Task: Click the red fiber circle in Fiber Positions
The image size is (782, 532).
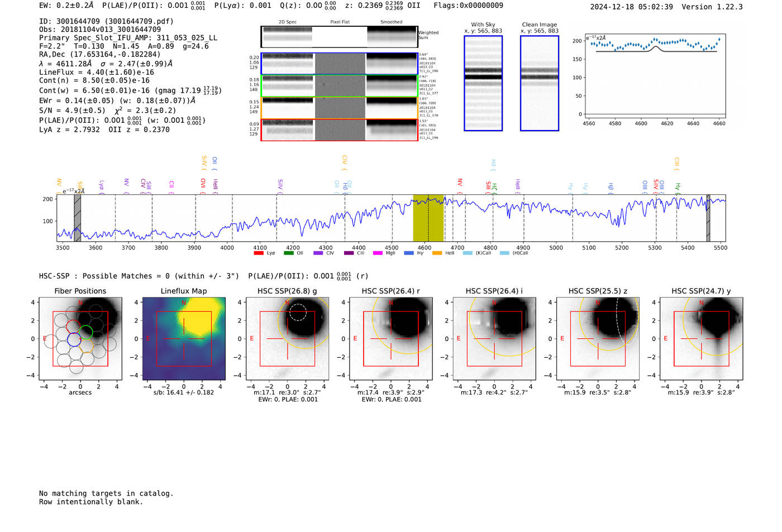Action: [x=73, y=326]
